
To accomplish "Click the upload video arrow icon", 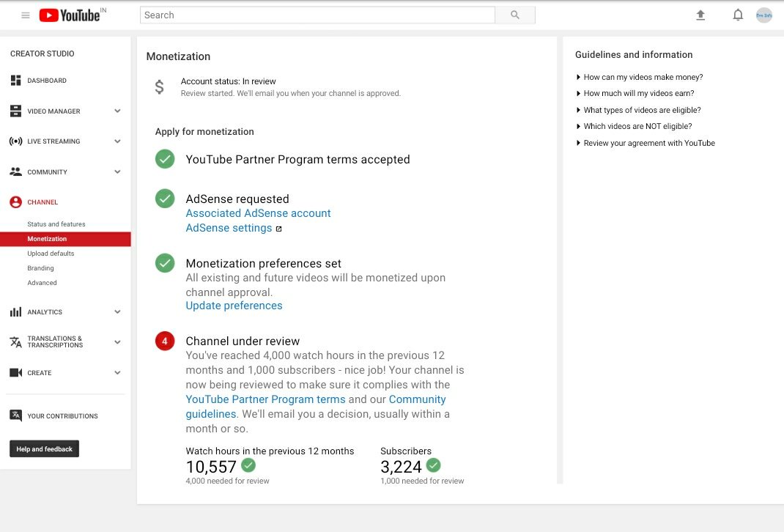I will (x=700, y=15).
